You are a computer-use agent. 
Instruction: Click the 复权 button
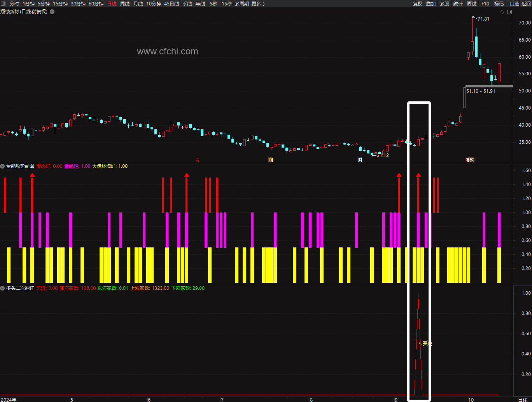[418, 3]
